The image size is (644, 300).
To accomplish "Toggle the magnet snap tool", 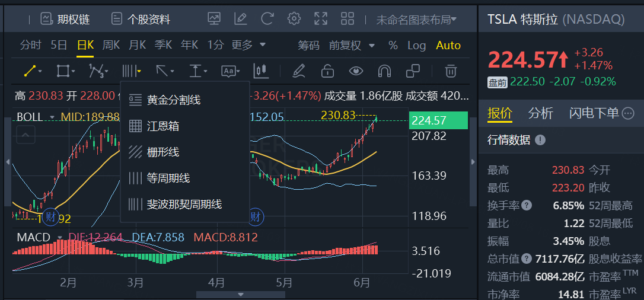I will [x=384, y=71].
